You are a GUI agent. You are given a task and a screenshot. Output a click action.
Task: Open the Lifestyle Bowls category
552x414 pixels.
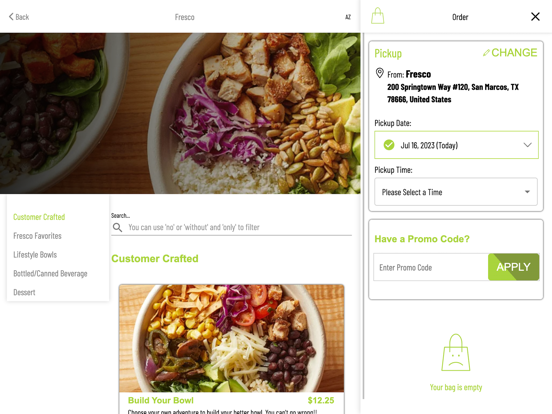(35, 255)
